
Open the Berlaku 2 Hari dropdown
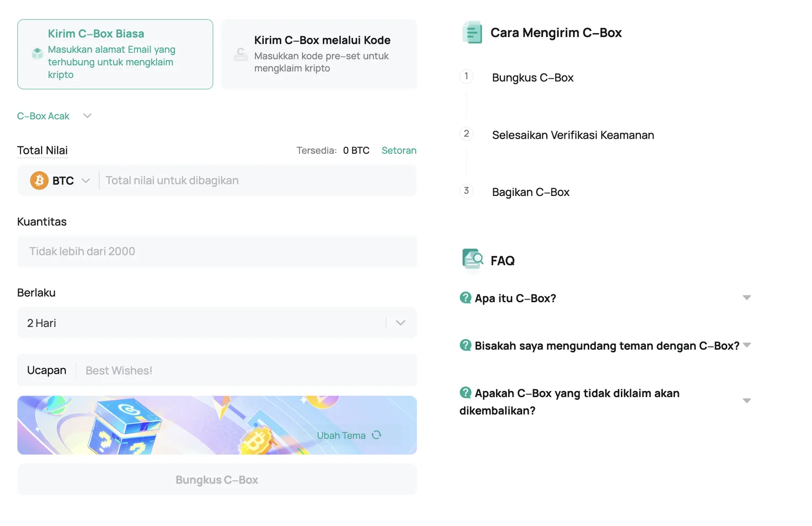tap(217, 323)
